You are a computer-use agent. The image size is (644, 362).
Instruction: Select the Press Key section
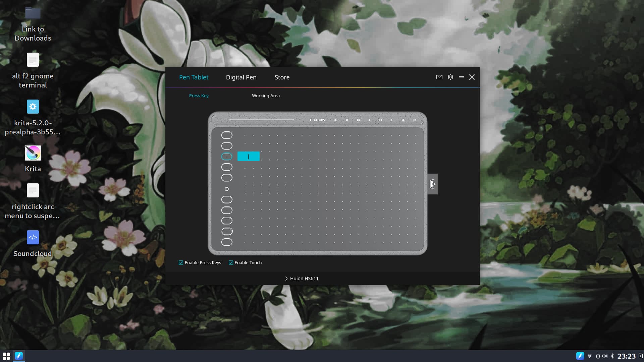[x=199, y=96]
